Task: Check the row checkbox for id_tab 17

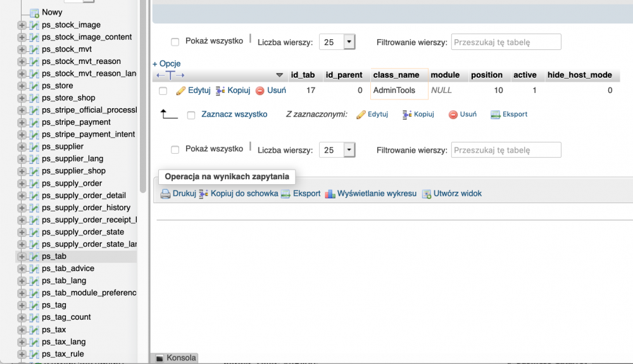Action: pyautogui.click(x=163, y=91)
